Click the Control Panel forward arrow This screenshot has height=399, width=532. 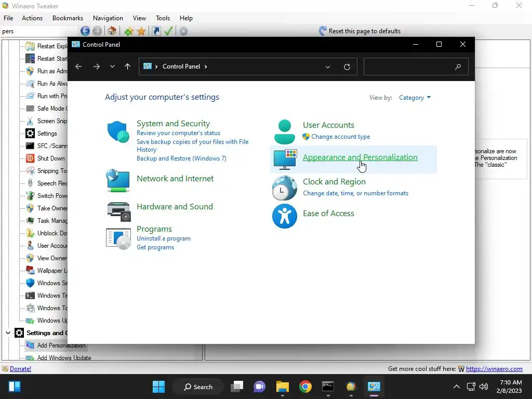96,66
